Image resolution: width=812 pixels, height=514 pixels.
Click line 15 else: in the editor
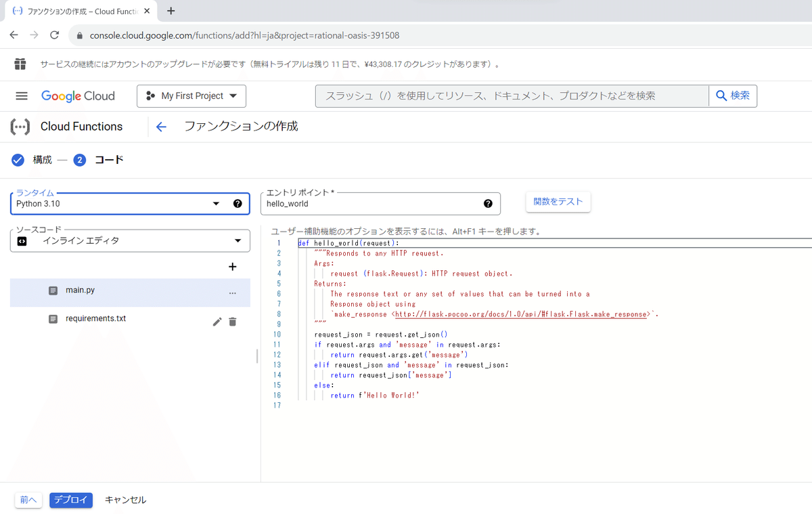pyautogui.click(x=324, y=385)
